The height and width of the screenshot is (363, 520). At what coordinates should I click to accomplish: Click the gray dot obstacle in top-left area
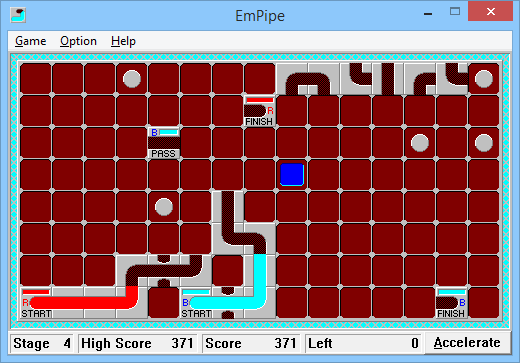[132, 79]
